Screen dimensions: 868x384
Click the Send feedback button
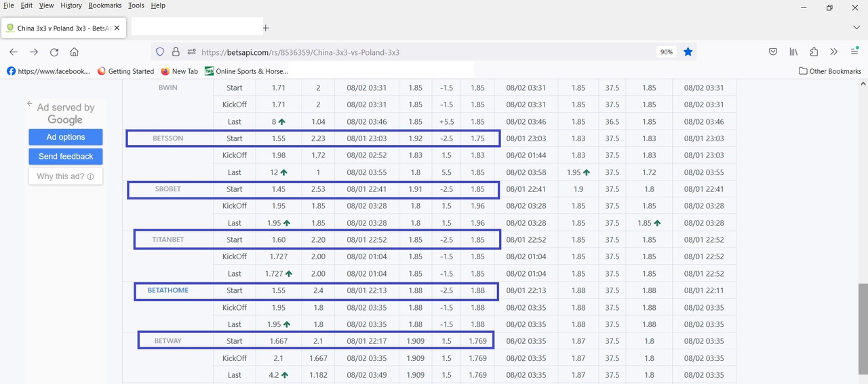click(x=66, y=157)
